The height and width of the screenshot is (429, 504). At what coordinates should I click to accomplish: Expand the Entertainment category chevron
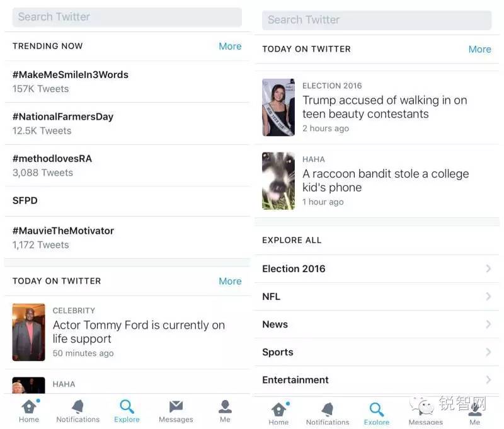pyautogui.click(x=488, y=380)
